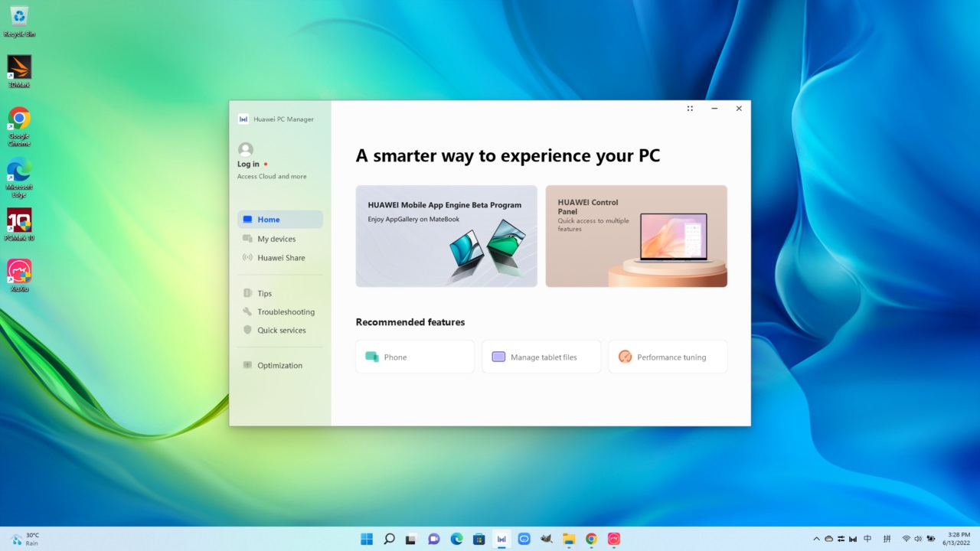
Task: Open Microsoft Edge from taskbar
Action: [x=456, y=539]
